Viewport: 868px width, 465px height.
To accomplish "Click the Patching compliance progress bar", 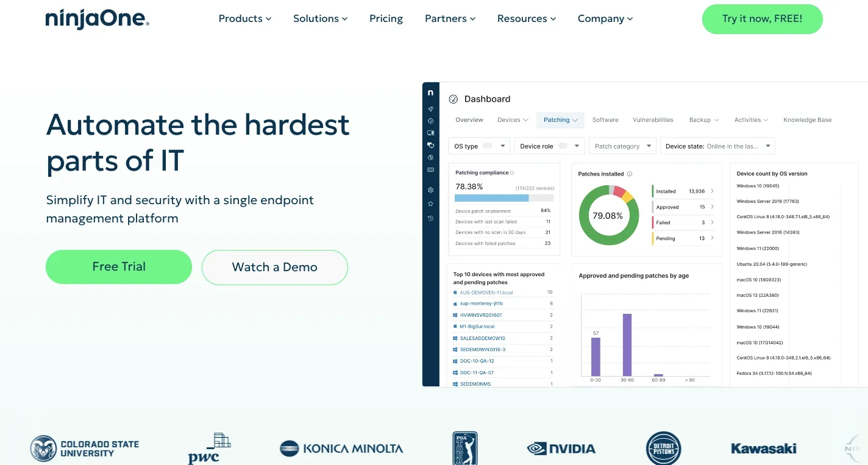I will pyautogui.click(x=504, y=198).
